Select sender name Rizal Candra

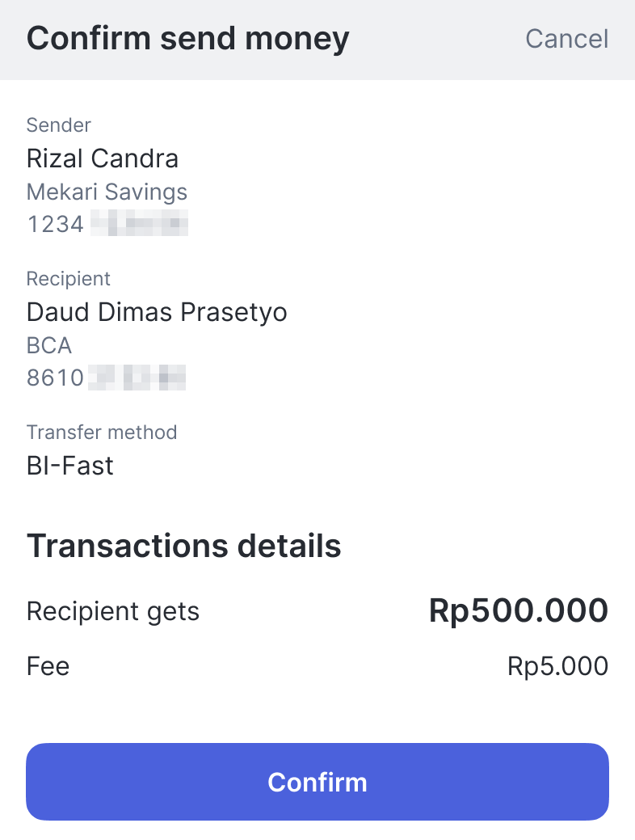[103, 158]
